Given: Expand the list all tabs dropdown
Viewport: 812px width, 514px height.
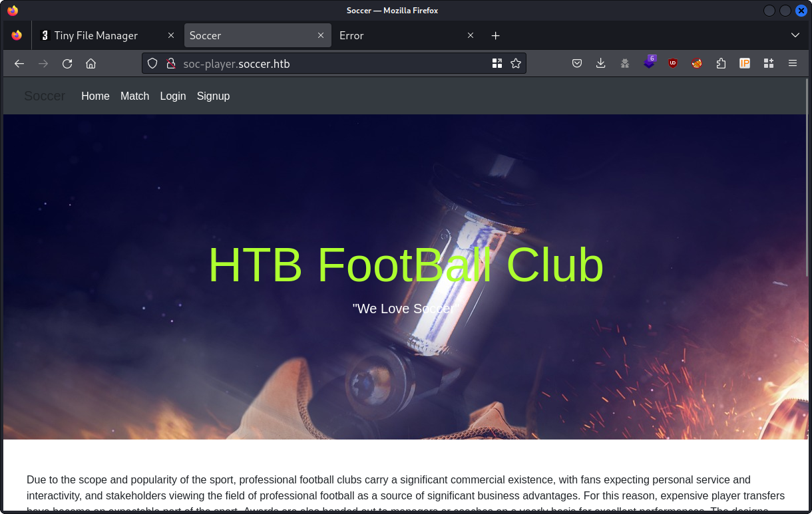Looking at the screenshot, I should point(795,35).
